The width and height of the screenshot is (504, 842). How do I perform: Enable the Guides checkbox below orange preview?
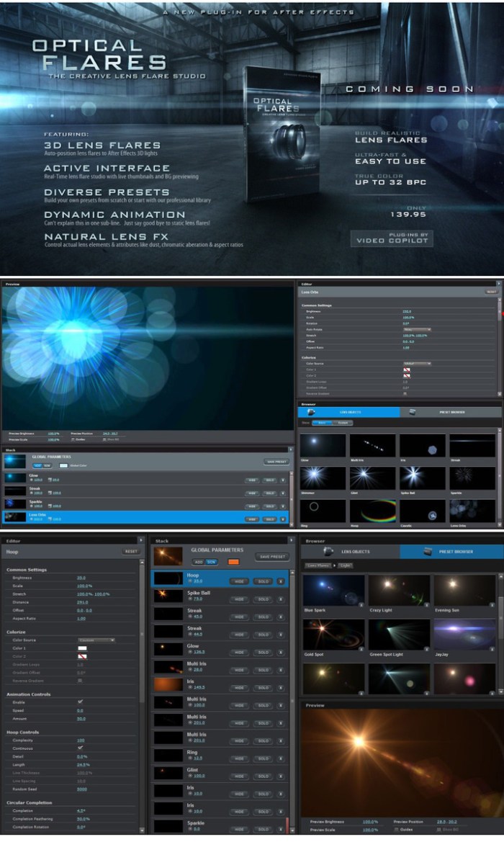coord(397,830)
